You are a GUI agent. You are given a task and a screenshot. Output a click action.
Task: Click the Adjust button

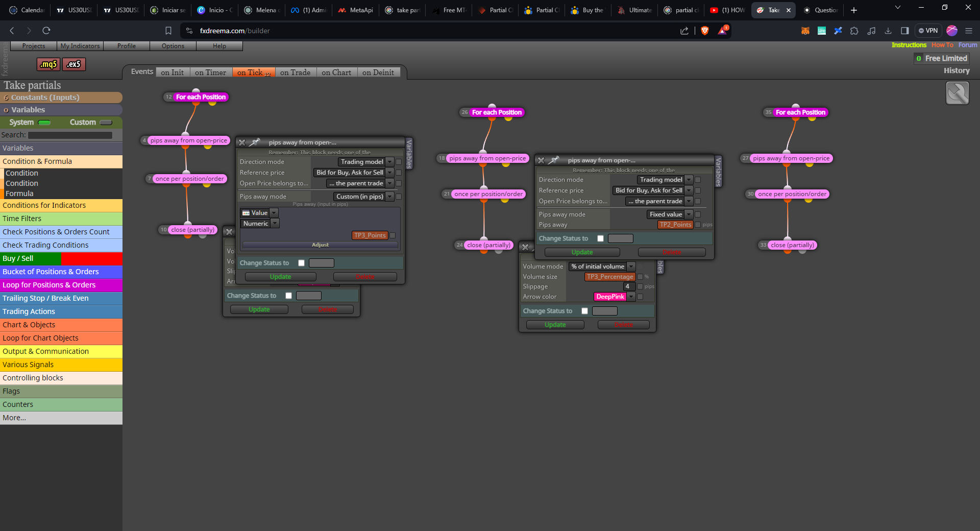coord(320,245)
